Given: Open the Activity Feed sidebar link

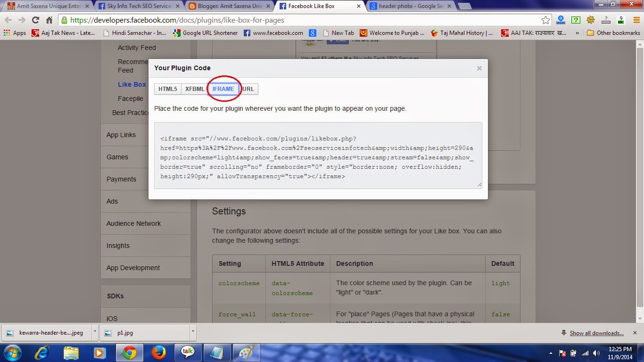Looking at the screenshot, I should 137,48.
